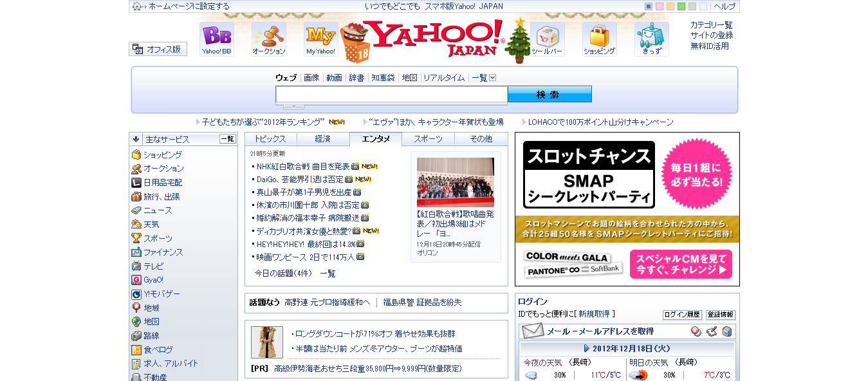Open the My Yahoo! icon
This screenshot has height=381, width=868.
tap(320, 39)
